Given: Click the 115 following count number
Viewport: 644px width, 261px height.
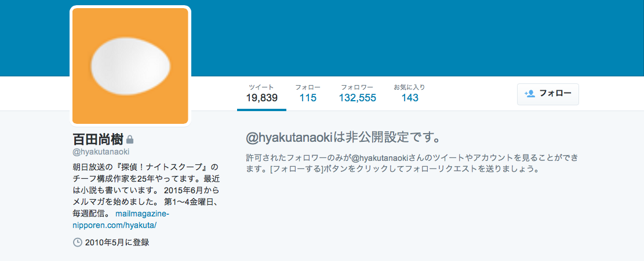Looking at the screenshot, I should [308, 98].
